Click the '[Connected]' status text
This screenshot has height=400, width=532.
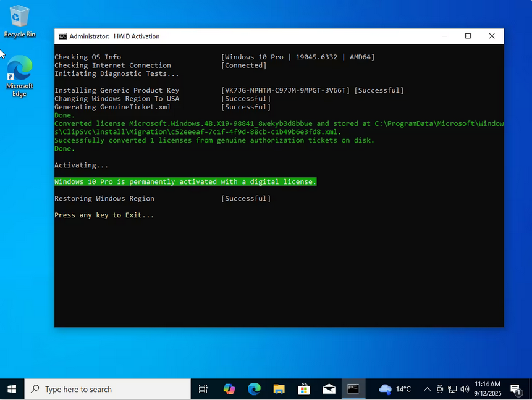tap(243, 65)
